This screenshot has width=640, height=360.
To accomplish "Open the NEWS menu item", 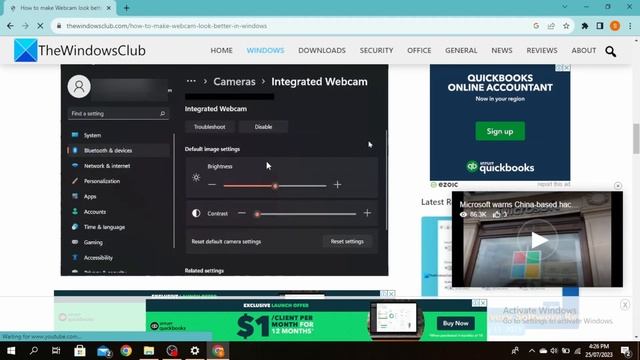I will [x=502, y=50].
